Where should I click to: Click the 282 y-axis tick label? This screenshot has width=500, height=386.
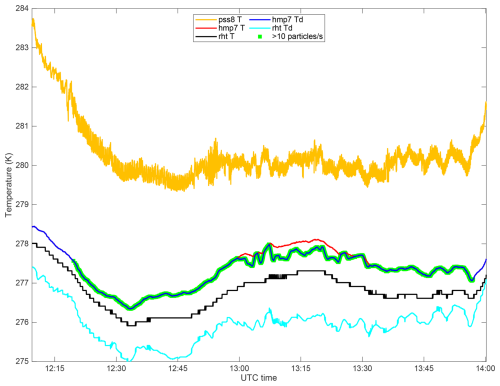click(x=22, y=87)
